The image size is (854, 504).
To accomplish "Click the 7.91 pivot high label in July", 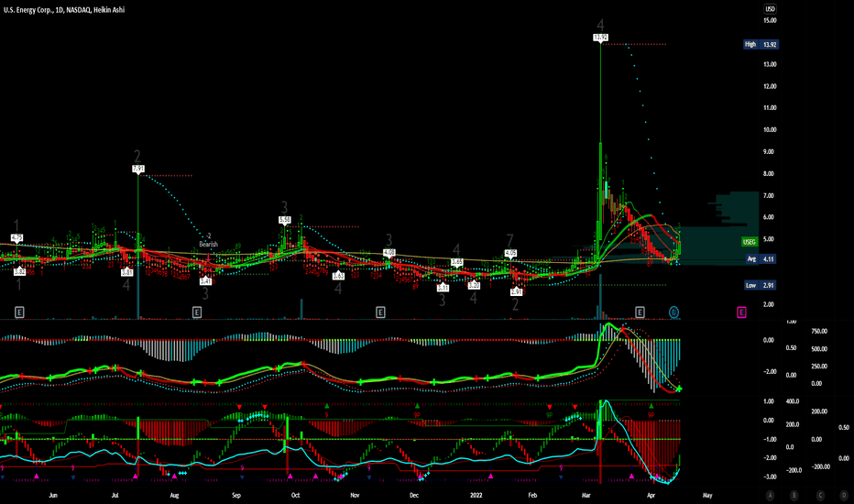I will click(x=138, y=169).
